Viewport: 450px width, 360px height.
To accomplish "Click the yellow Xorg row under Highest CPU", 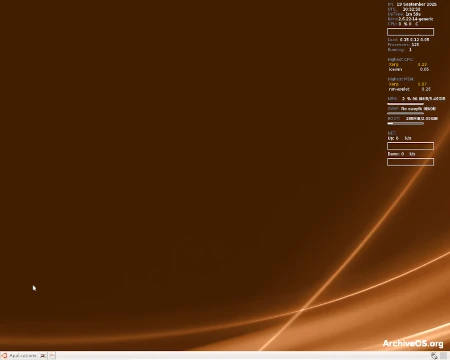I will click(x=408, y=64).
